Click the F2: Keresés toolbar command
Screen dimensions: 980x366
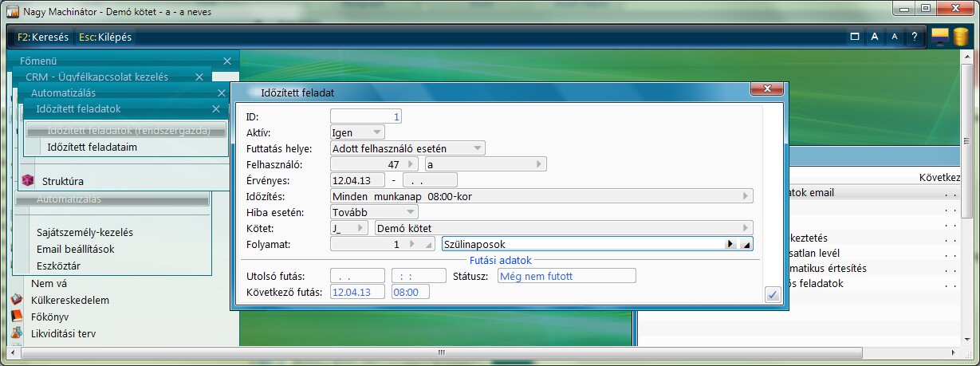tap(43, 37)
